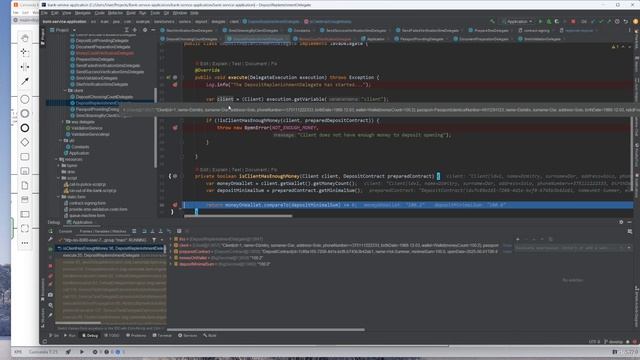Click the frames filter funnel icon
Viewport: 640px width, 360px height.
click(x=154, y=240)
